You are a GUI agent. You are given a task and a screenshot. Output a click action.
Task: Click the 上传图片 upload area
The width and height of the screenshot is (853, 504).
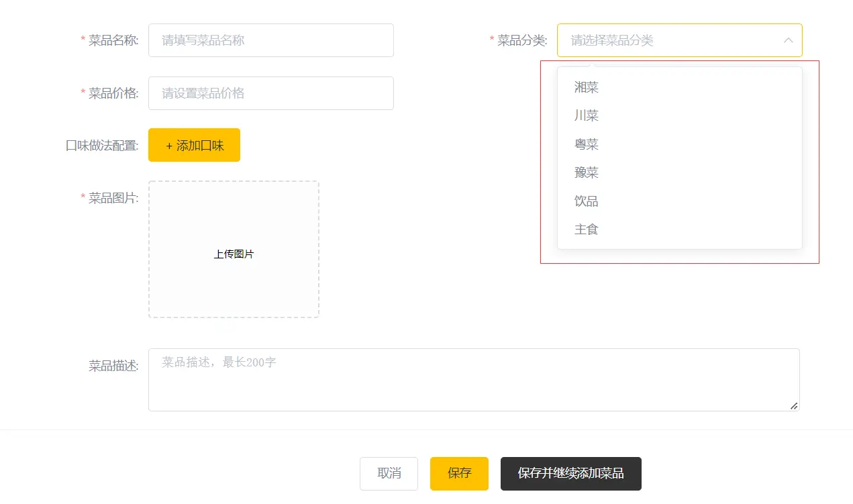point(234,249)
